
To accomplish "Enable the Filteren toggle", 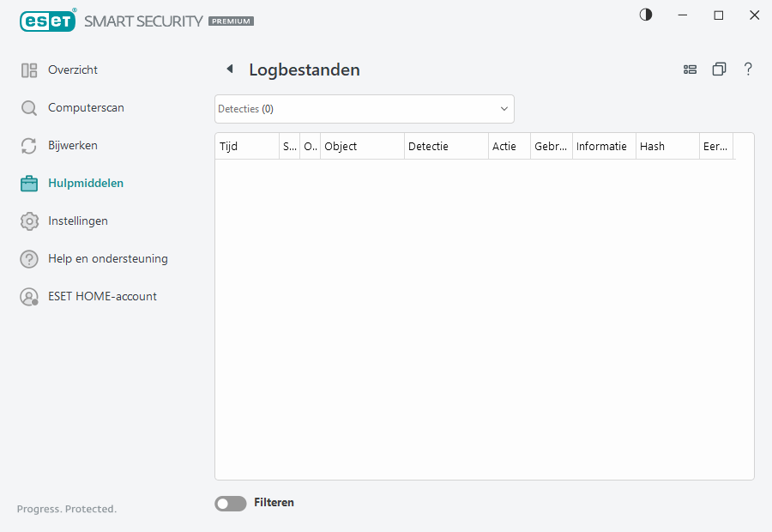I will tap(230, 503).
